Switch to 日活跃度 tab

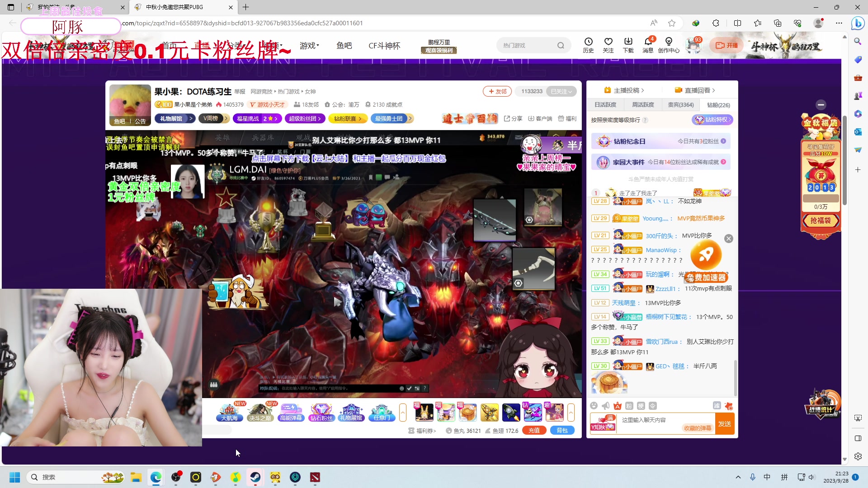(x=605, y=105)
